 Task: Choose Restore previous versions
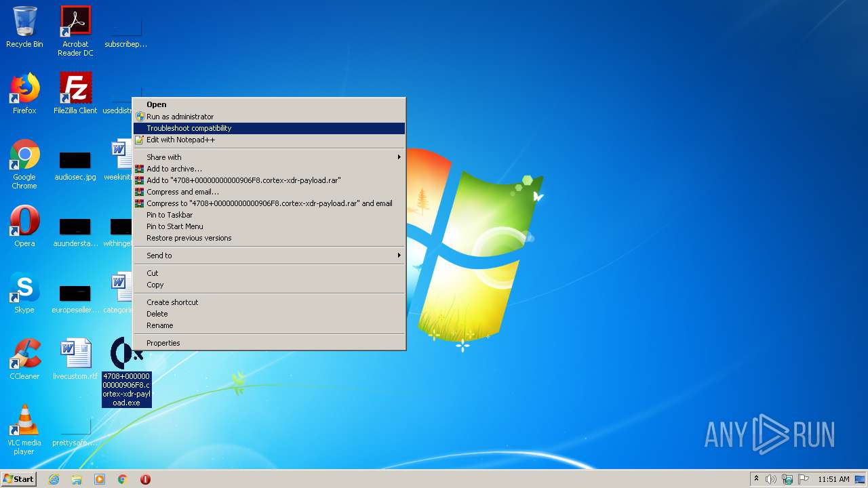(269, 238)
